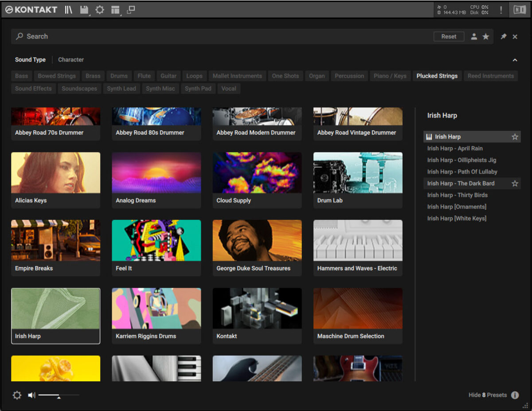Select the Abbey Road 70s Drummer library
Image resolution: width=532 pixels, height=411 pixels.
point(56,124)
